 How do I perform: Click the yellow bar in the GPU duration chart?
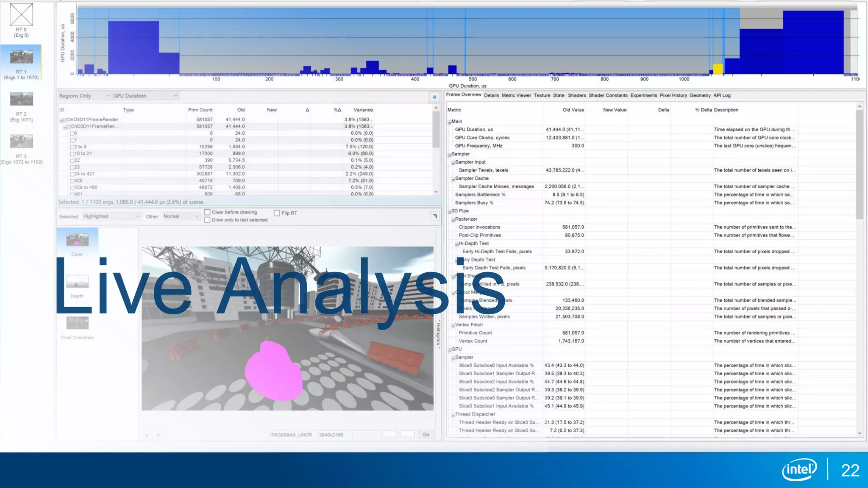(x=718, y=69)
